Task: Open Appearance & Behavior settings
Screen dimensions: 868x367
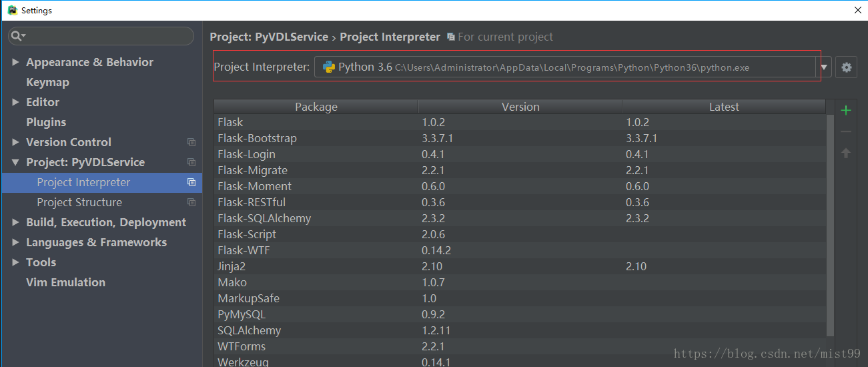Action: click(89, 62)
